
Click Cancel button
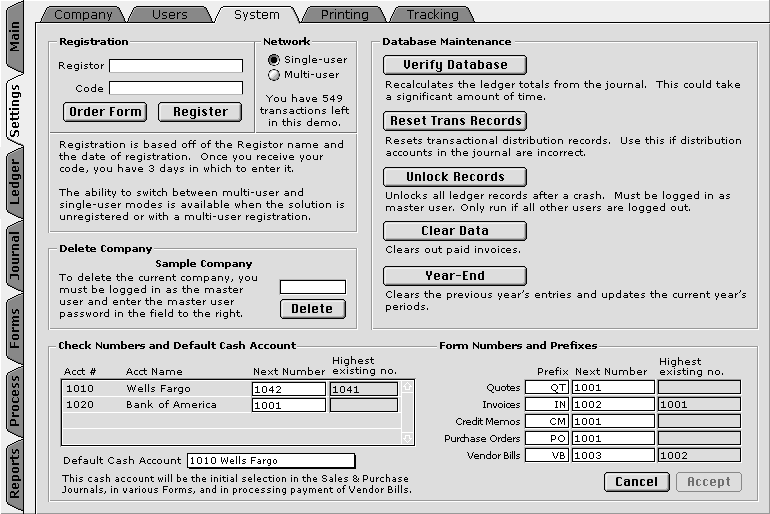[636, 482]
